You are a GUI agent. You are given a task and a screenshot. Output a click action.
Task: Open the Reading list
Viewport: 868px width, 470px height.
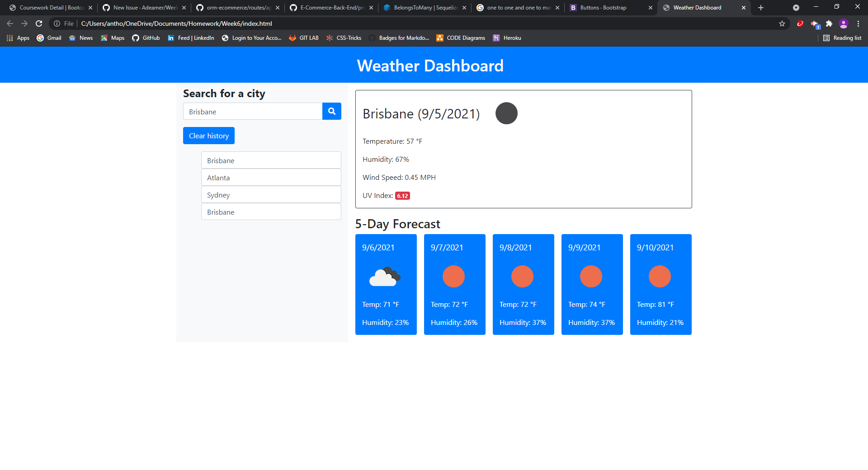pyautogui.click(x=842, y=38)
